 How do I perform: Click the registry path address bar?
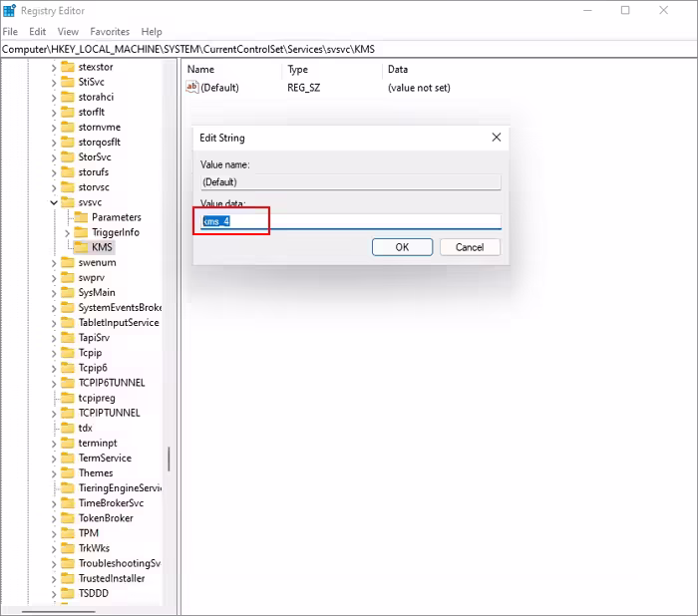pos(349,49)
